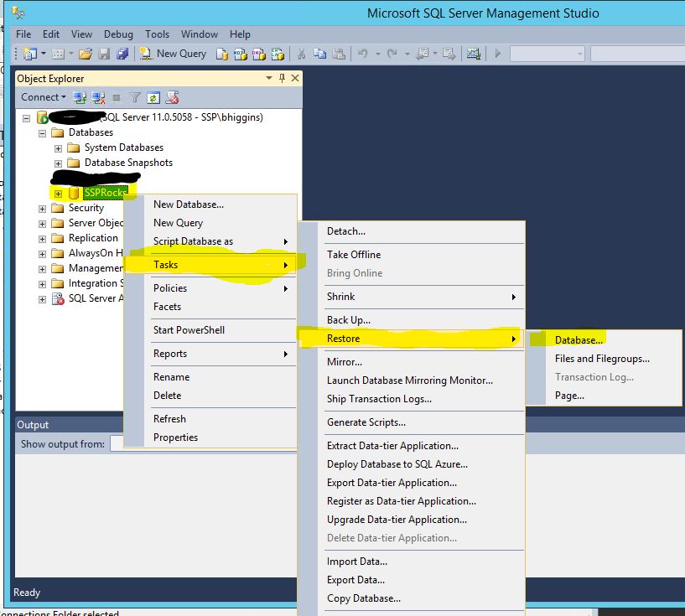Select Generate Scripts... entry

coord(366,422)
